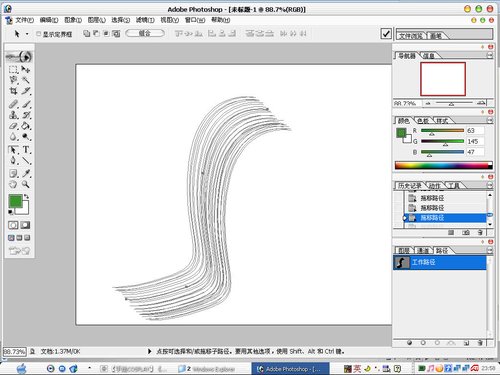The height and width of the screenshot is (375, 500).
Task: Open the Color palette menu arrow
Action: tap(490, 120)
